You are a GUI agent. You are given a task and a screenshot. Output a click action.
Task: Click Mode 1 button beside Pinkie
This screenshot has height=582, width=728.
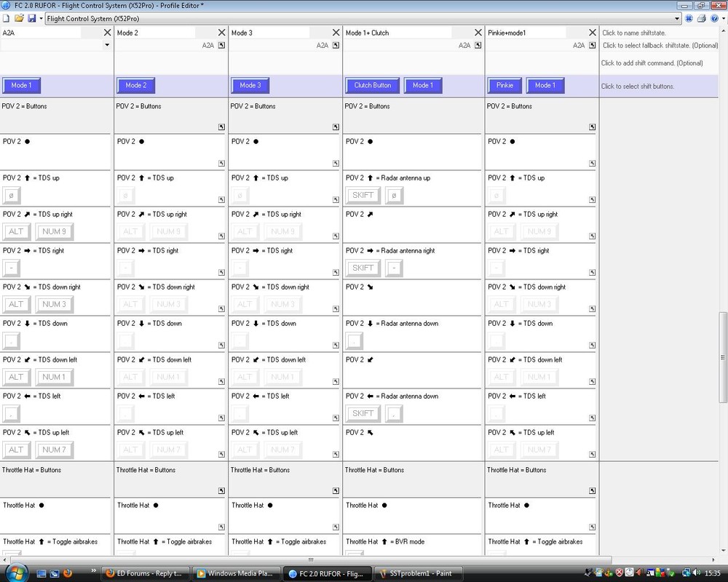click(x=545, y=85)
